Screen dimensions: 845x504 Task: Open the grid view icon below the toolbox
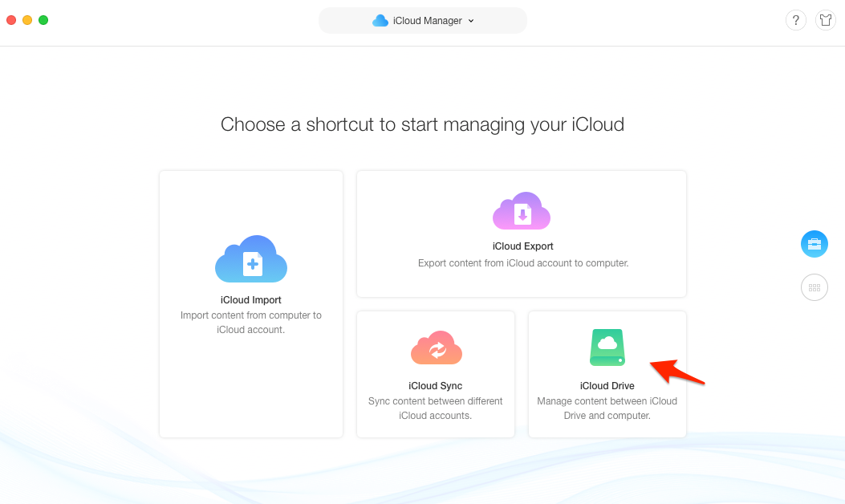(815, 287)
